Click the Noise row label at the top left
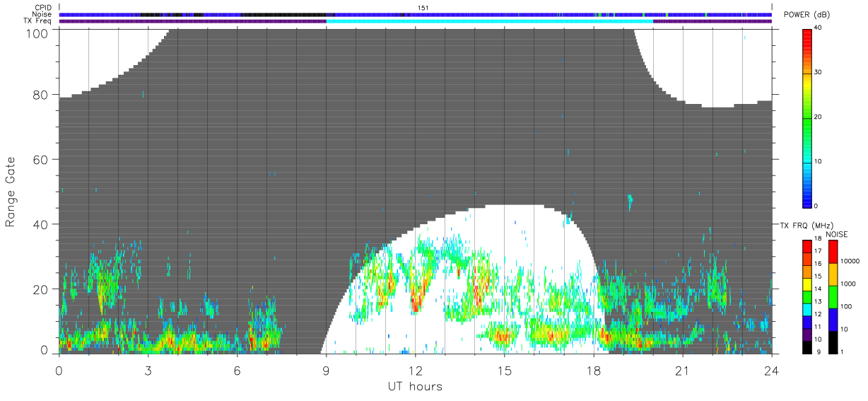The height and width of the screenshot is (401, 868). (42, 14)
